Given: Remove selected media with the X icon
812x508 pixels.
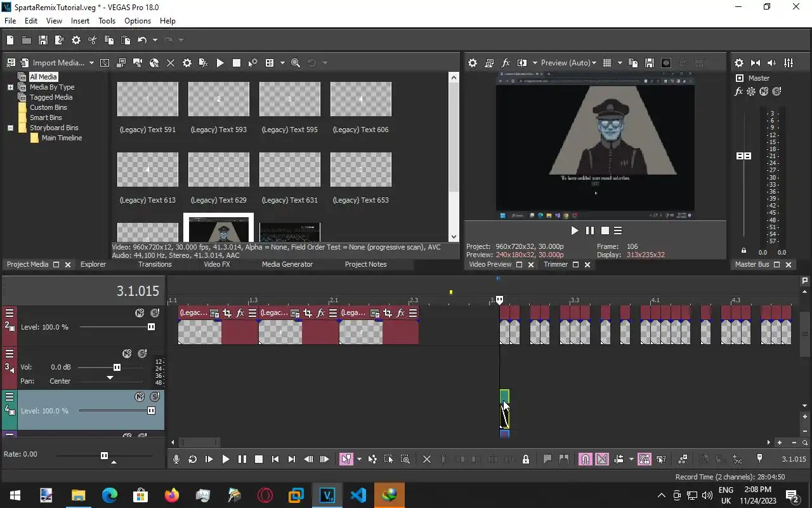Looking at the screenshot, I should pyautogui.click(x=171, y=63).
